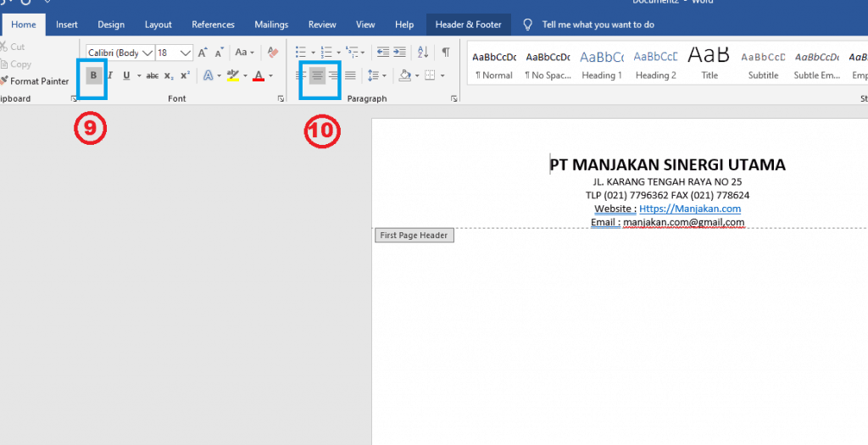The image size is (868, 445).
Task: Toggle Center alignment
Action: tap(317, 75)
